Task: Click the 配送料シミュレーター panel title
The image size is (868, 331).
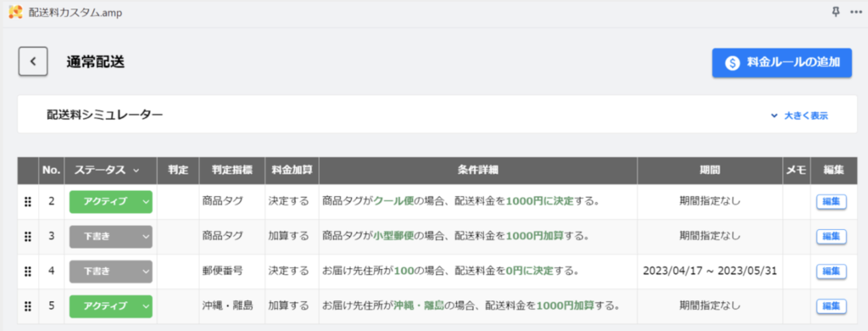Action: (104, 115)
